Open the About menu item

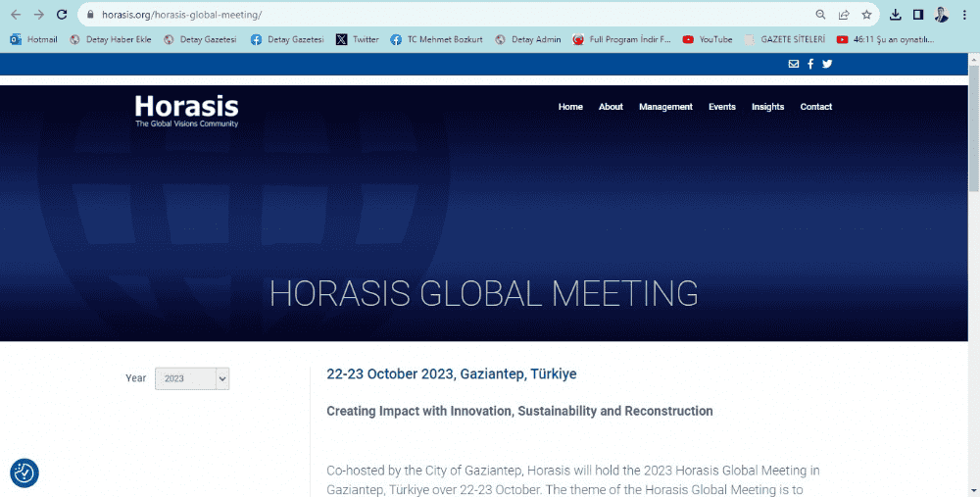point(611,107)
